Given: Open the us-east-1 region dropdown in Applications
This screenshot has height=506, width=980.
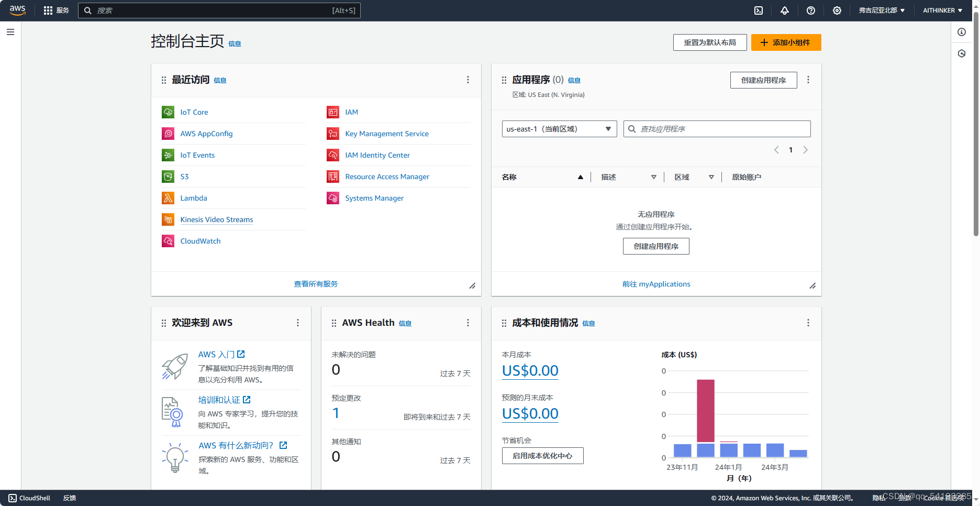Looking at the screenshot, I should click(559, 129).
